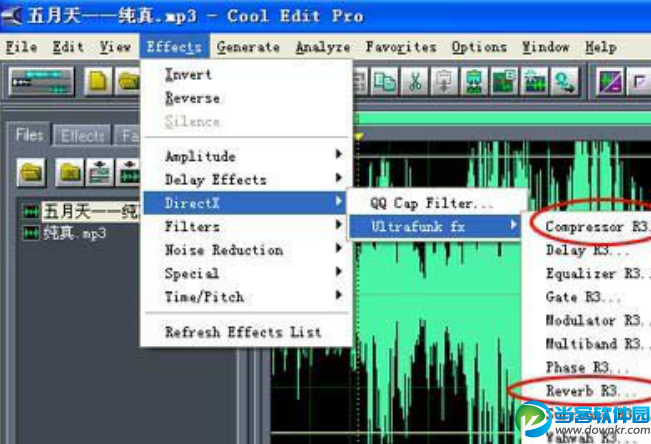Open the Analyze menu

pos(323,47)
